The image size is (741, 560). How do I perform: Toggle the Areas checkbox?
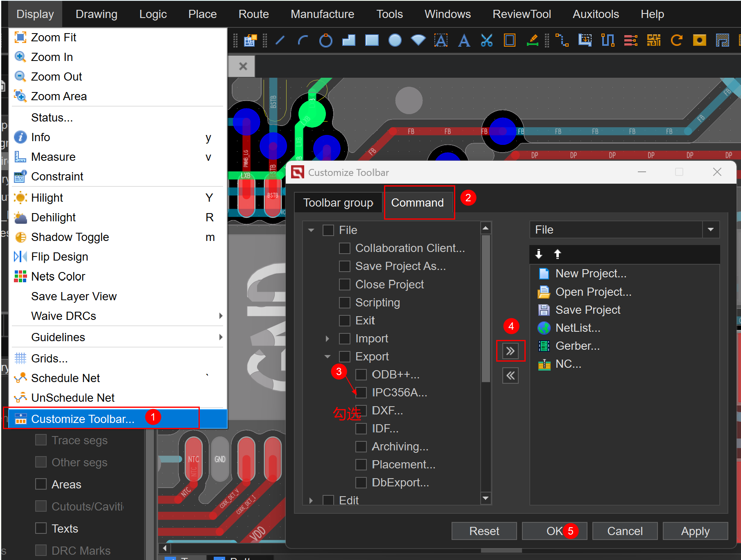(41, 484)
